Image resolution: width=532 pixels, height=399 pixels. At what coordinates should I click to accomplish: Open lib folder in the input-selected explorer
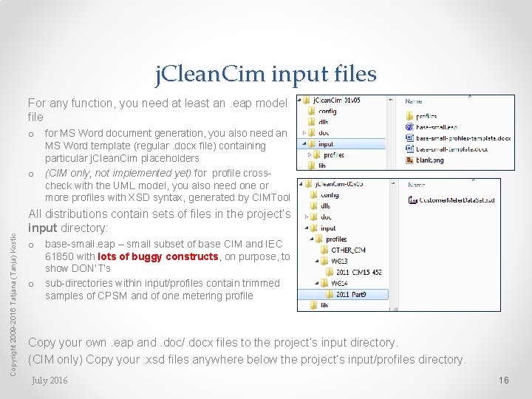[x=317, y=166]
